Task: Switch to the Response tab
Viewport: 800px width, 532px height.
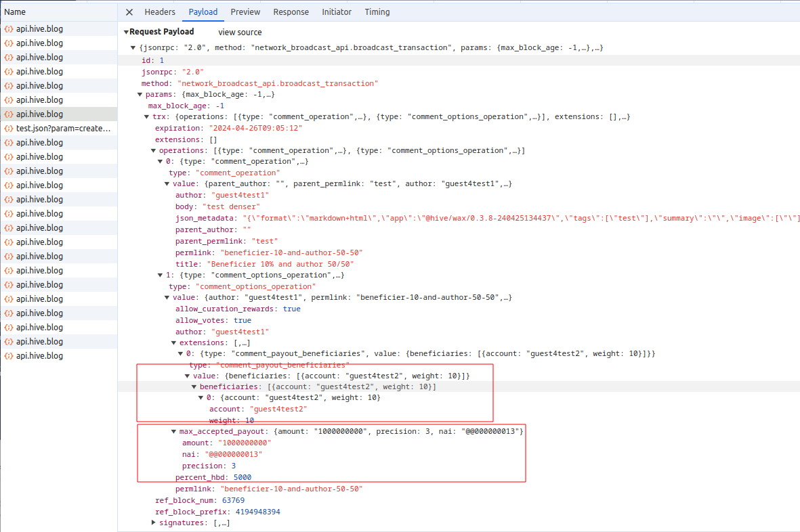Action: coord(291,12)
